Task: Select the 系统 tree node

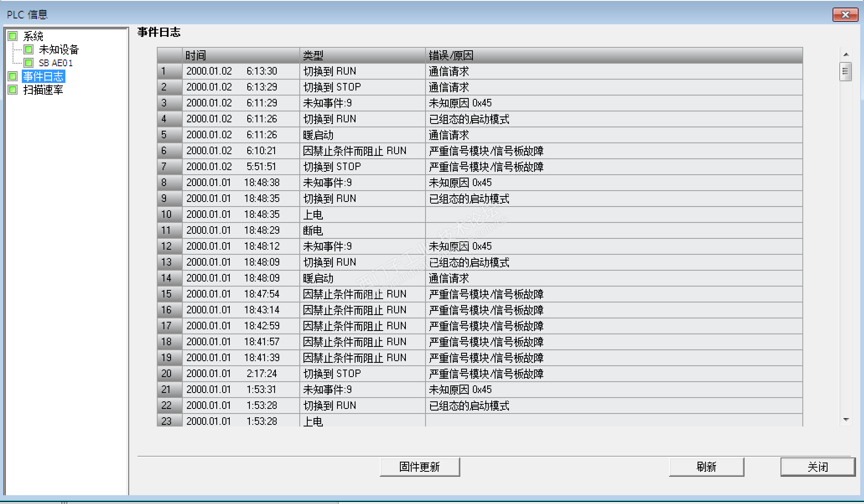Action: 33,36
